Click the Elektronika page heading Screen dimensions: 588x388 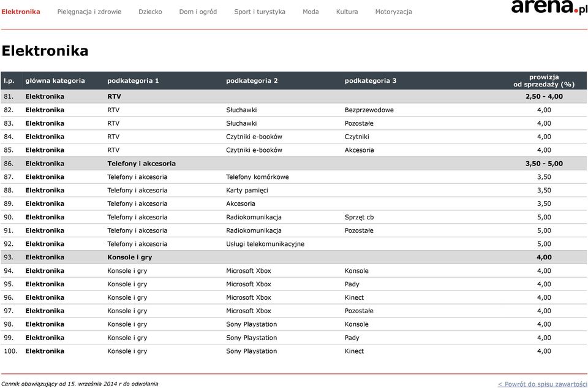click(x=45, y=51)
